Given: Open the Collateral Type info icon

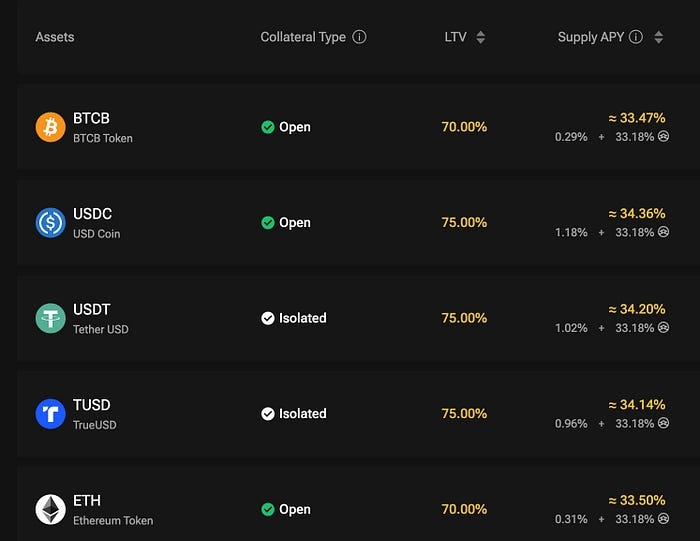Looking at the screenshot, I should (x=360, y=37).
